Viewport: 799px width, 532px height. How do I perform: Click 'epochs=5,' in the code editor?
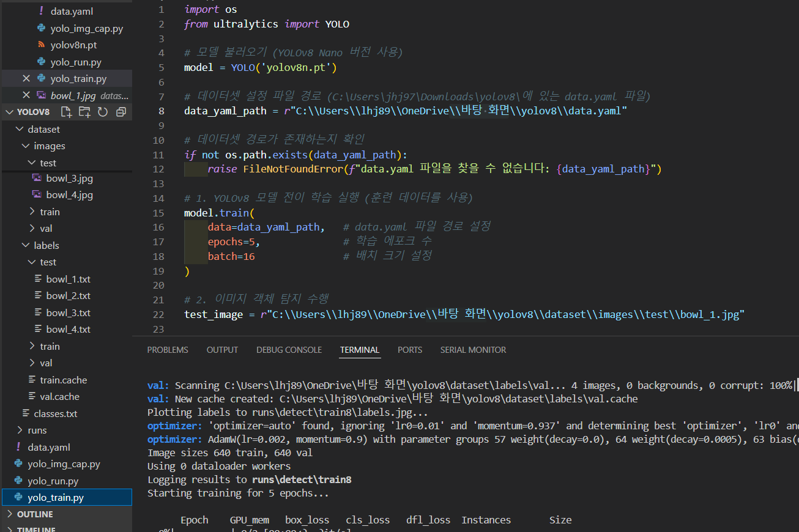[234, 242]
